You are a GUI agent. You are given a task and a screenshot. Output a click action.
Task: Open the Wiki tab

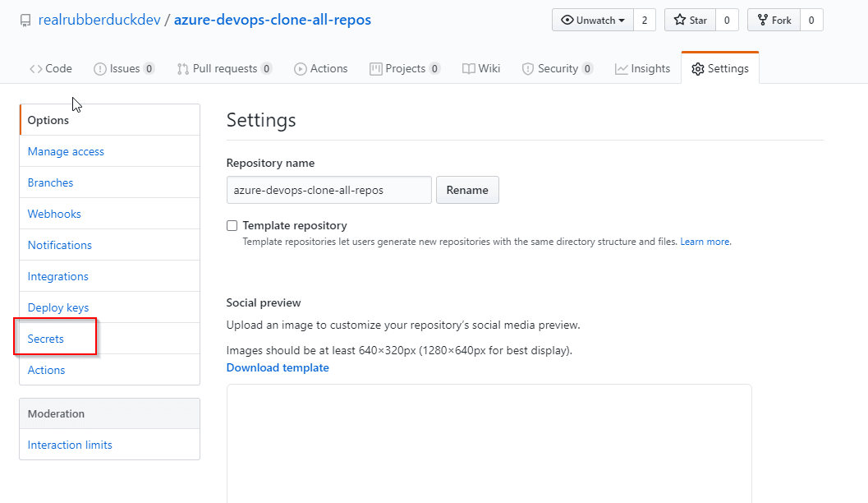tap(481, 69)
